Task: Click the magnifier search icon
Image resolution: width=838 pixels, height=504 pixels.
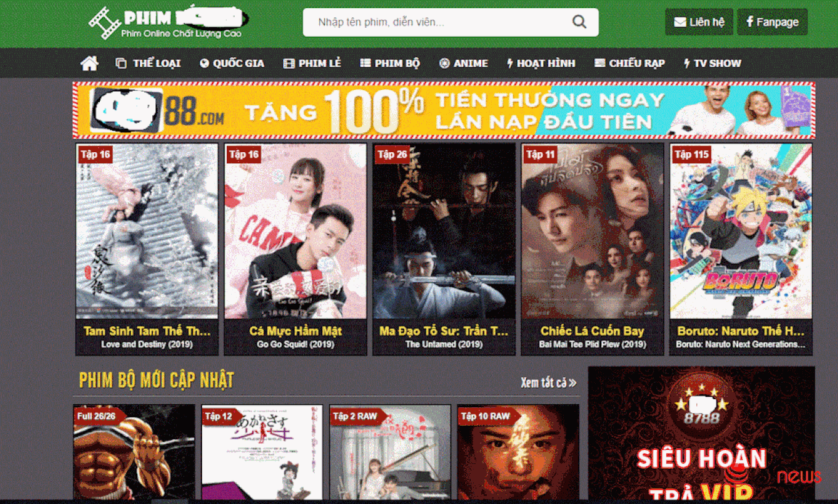Action: point(579,22)
